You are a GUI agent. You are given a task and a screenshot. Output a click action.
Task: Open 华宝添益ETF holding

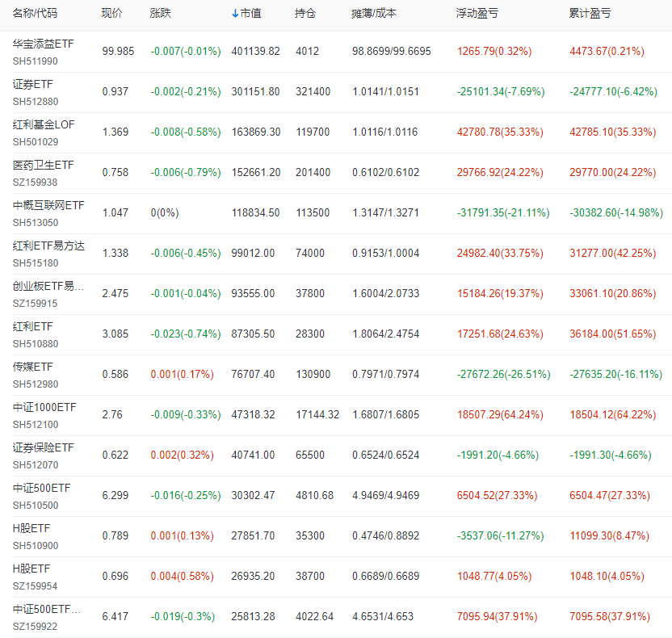pos(44,44)
